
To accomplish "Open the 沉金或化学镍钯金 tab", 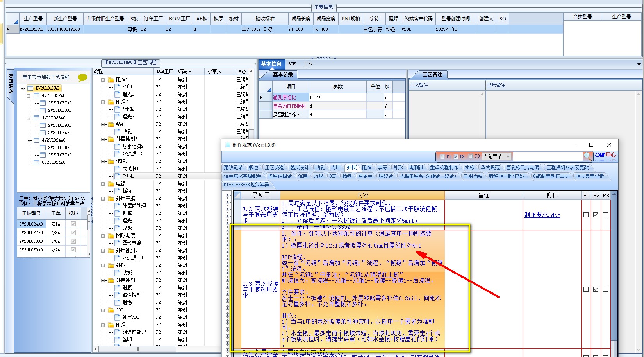I will 243,176.
